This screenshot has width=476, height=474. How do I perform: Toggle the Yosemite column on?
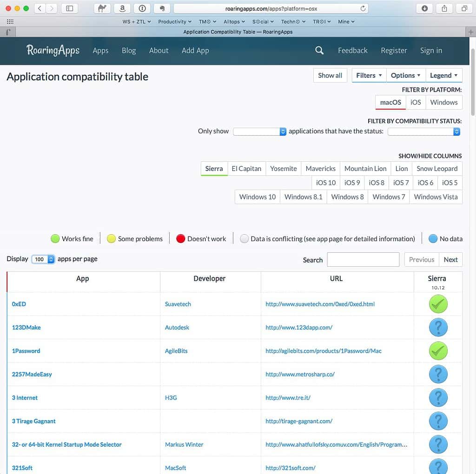click(283, 169)
